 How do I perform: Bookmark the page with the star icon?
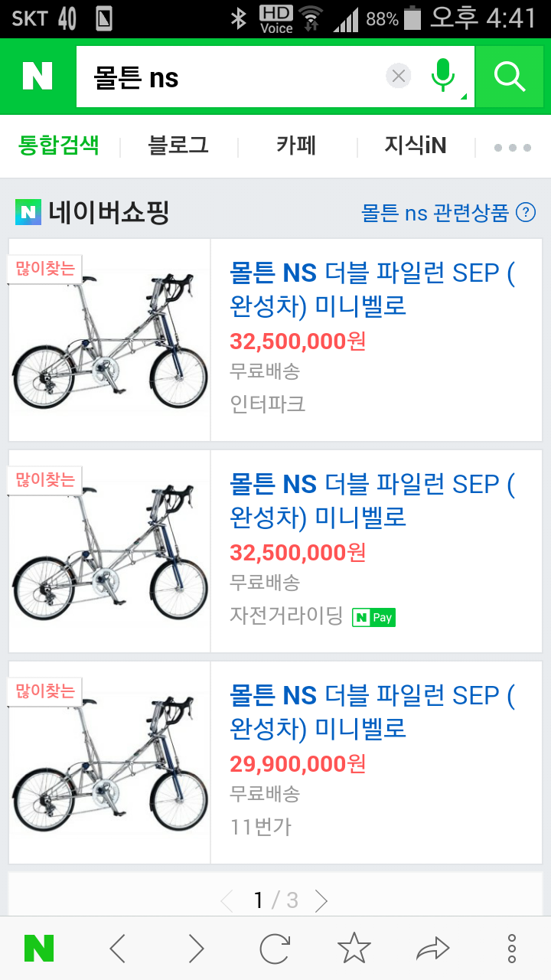354,949
